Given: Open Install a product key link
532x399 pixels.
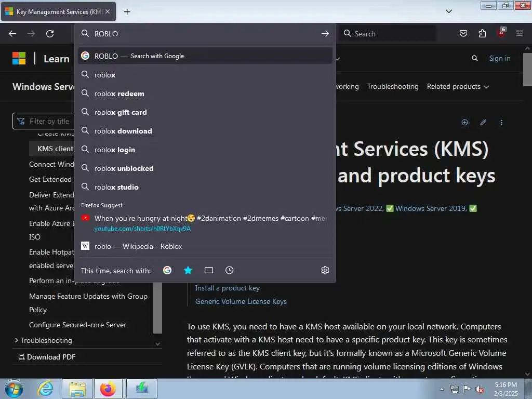Looking at the screenshot, I should [228, 288].
